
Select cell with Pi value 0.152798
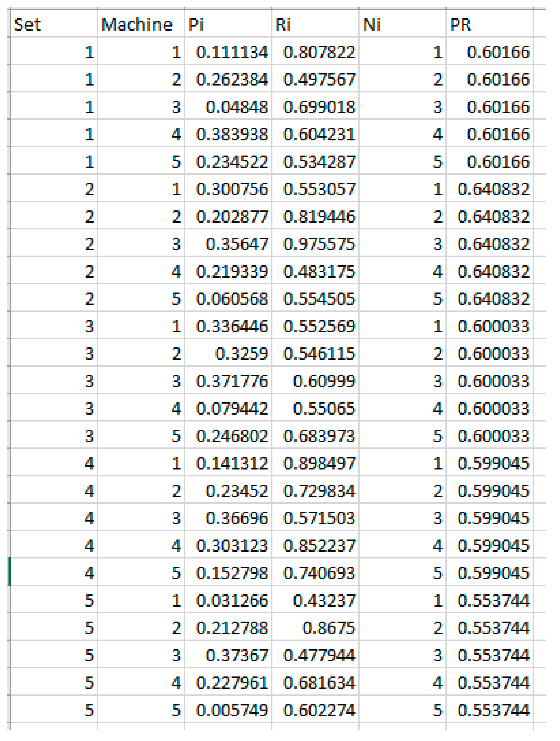click(232, 573)
